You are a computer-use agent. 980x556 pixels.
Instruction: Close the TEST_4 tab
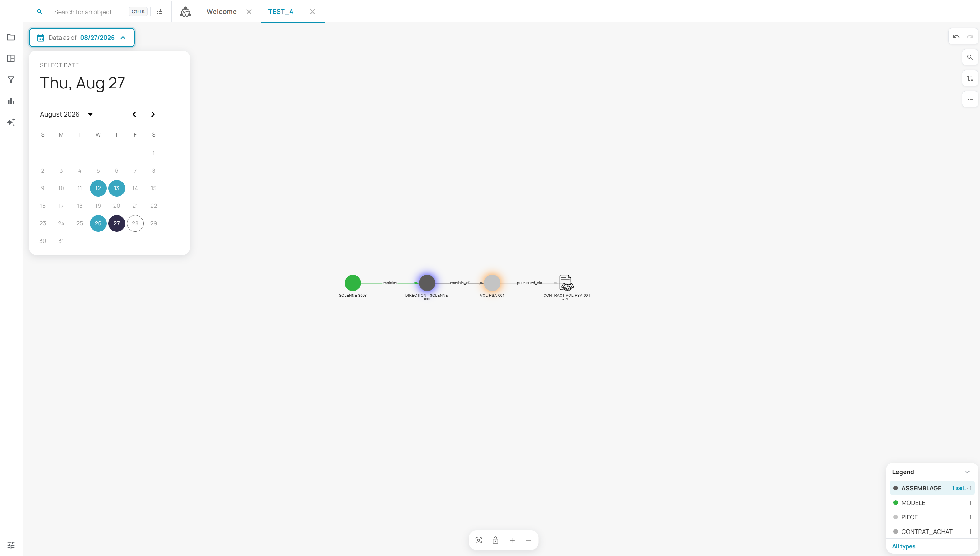click(312, 12)
